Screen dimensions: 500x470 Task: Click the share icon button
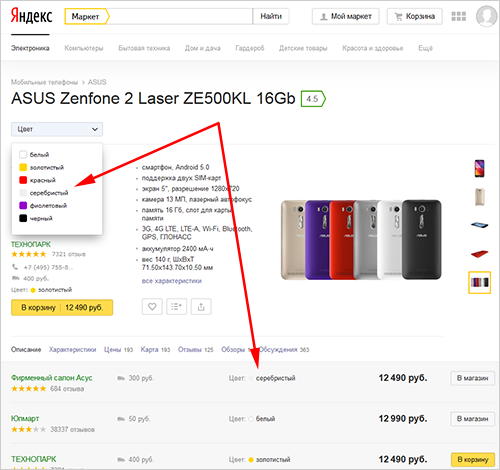point(201,307)
